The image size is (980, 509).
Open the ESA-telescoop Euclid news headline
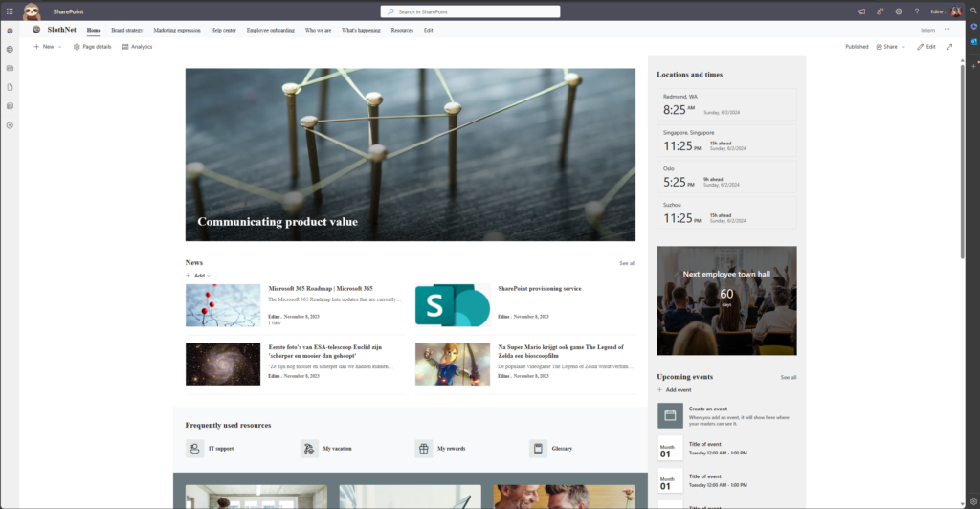(x=325, y=351)
